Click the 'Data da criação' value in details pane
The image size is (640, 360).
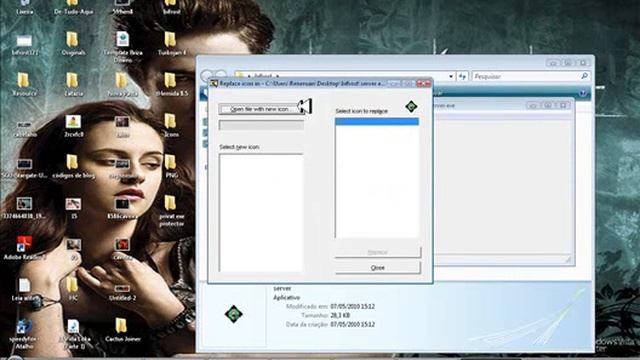(x=352, y=324)
